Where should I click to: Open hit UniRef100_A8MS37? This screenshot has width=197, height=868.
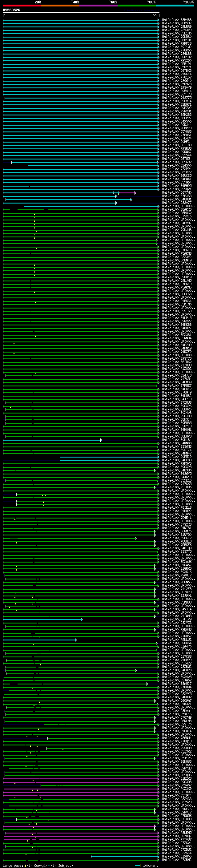[176, 23]
